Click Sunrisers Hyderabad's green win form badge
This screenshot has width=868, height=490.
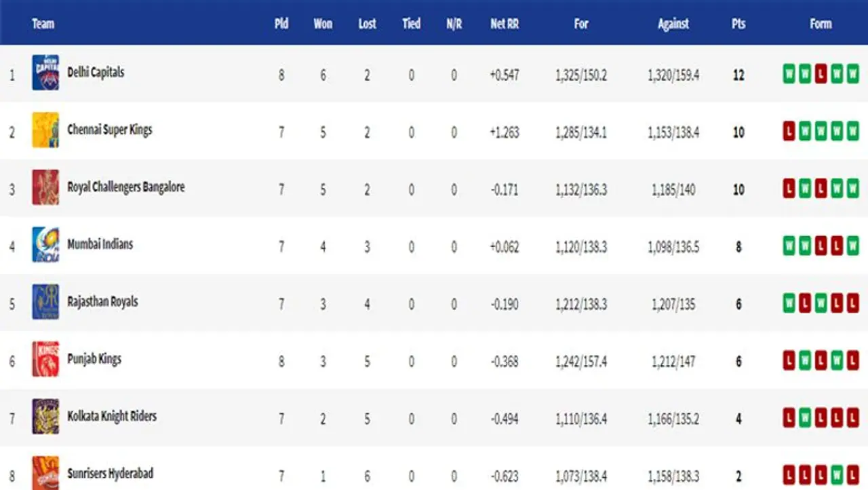837,474
